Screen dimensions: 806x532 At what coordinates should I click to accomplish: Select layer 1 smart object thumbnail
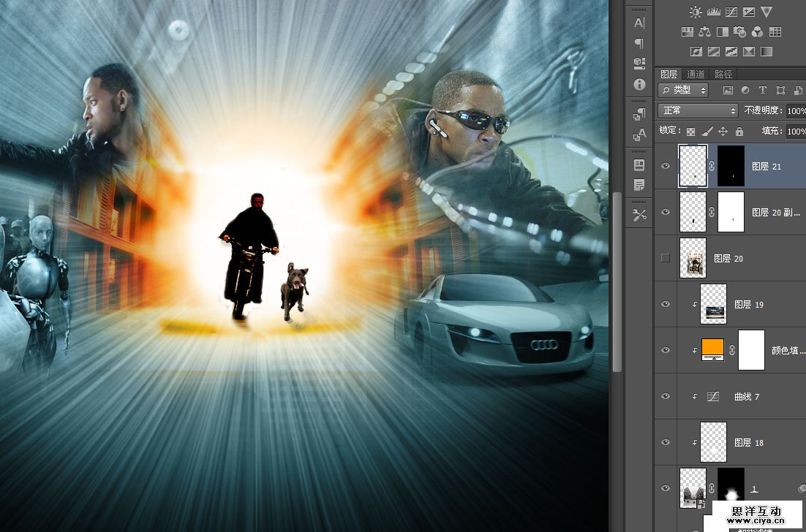693,488
